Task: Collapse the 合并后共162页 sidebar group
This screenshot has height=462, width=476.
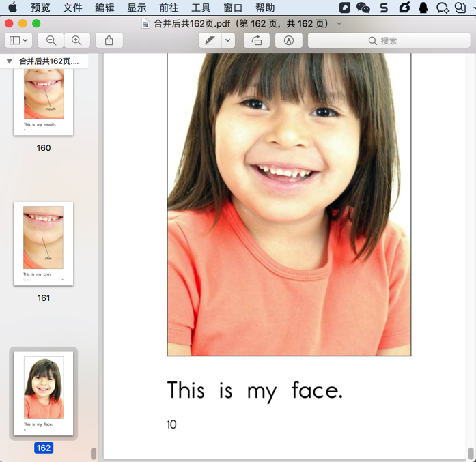Action: pos(10,61)
